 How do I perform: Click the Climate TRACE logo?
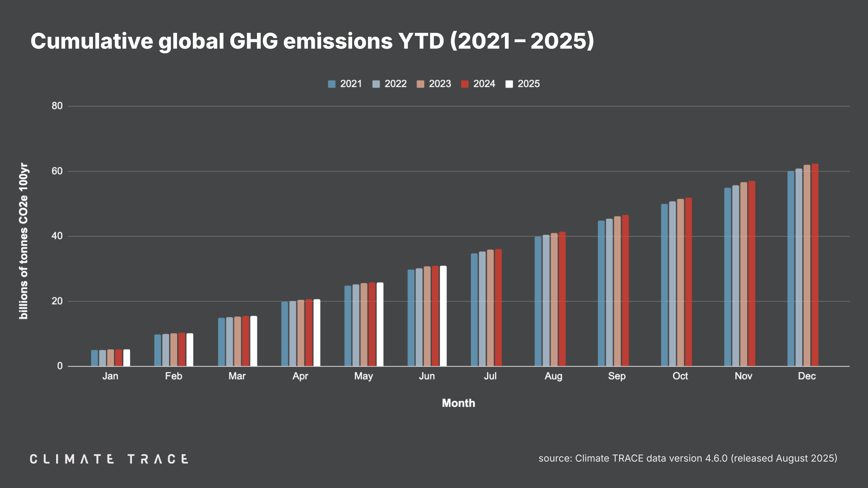(x=109, y=459)
